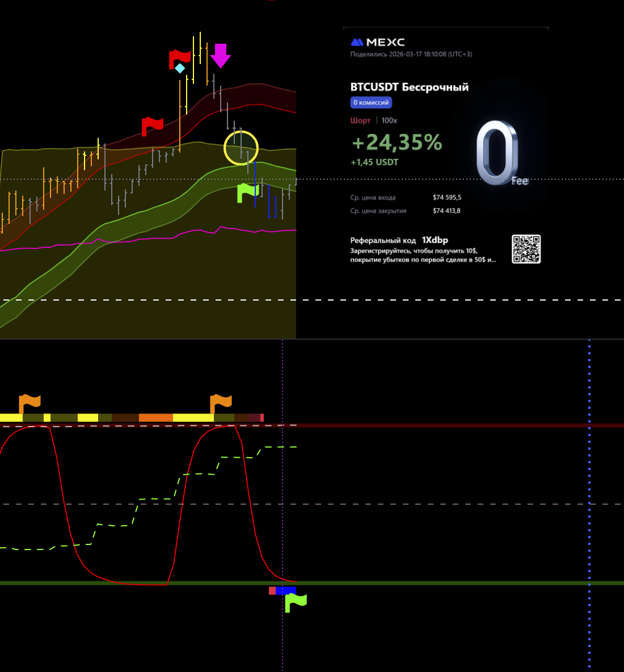Click the magenta down arrow signal
The height and width of the screenshot is (672, 624).
220,56
